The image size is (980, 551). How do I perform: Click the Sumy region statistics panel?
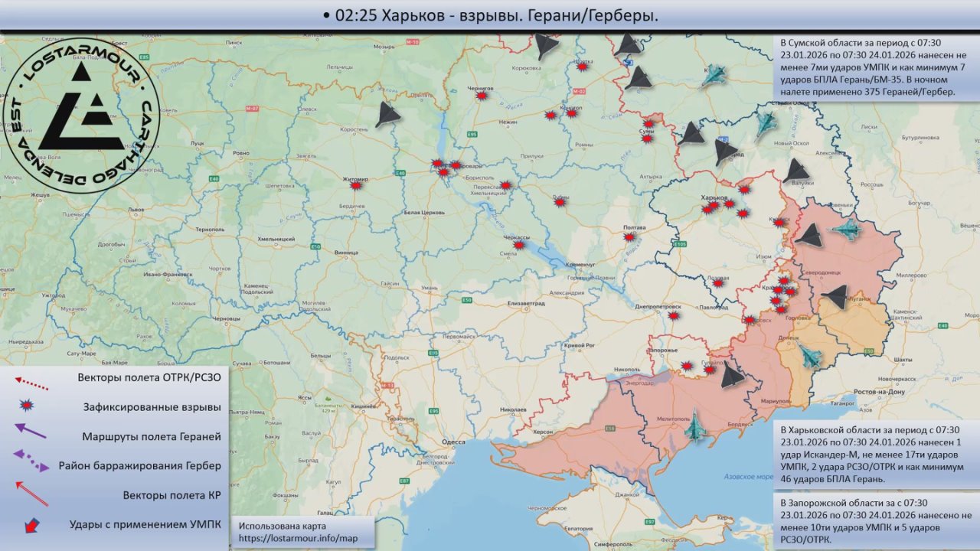coord(873,67)
